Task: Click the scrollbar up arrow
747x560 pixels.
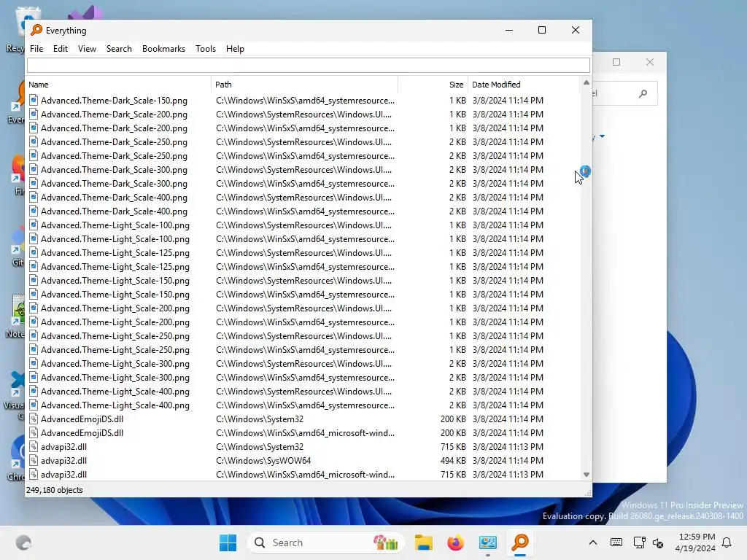Action: 586,83
